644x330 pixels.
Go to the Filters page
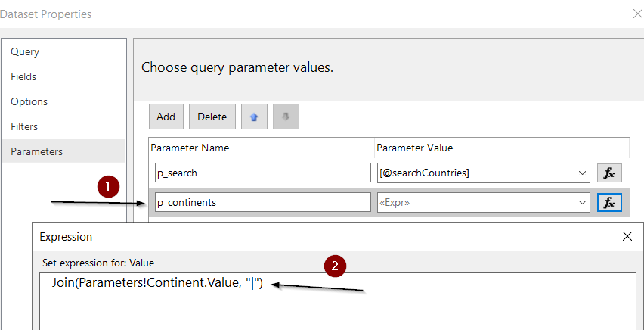[x=24, y=126]
